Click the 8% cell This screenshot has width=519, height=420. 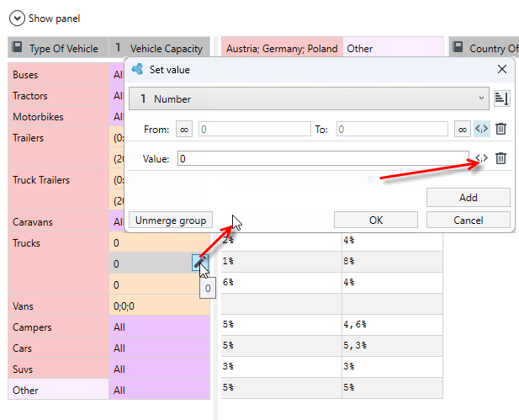pyautogui.click(x=392, y=261)
